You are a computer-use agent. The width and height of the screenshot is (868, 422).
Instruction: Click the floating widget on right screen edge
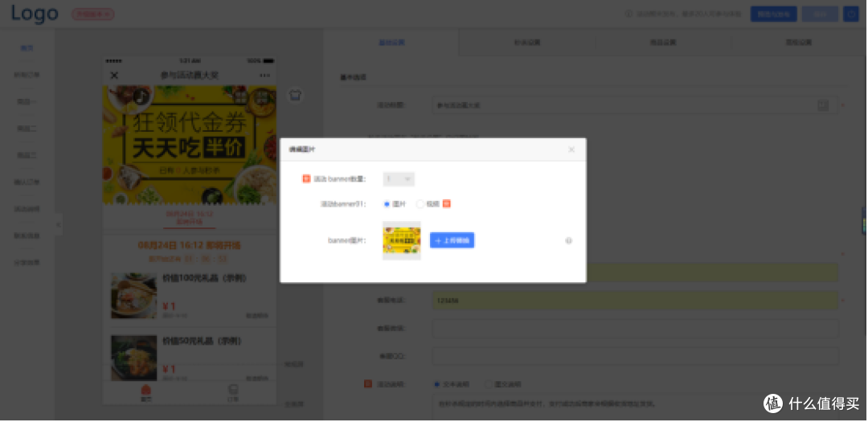864,220
